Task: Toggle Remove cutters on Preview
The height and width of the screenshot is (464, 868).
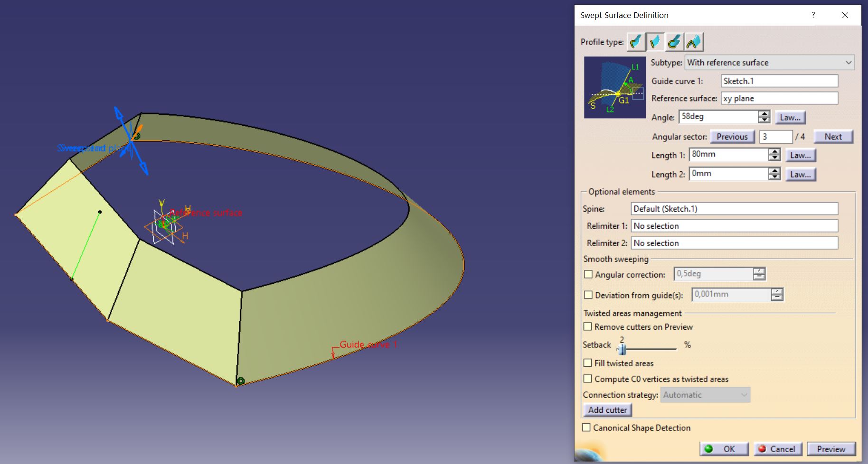Action: point(588,326)
